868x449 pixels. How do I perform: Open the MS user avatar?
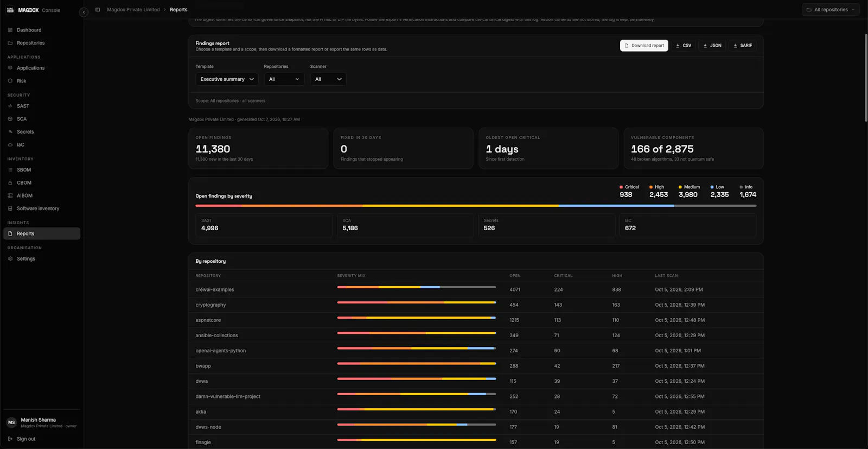pyautogui.click(x=11, y=422)
